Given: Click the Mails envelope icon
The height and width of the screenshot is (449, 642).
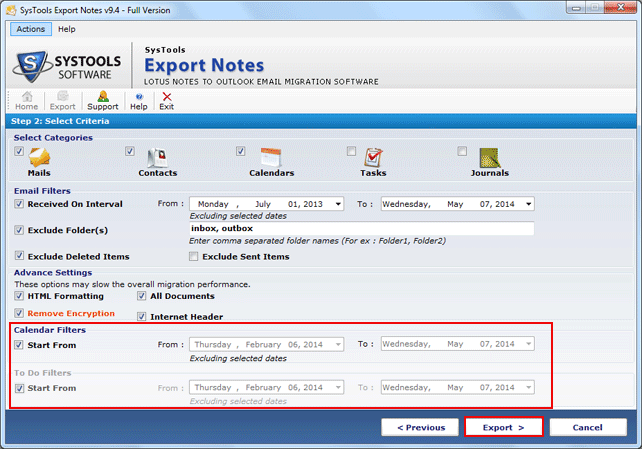Looking at the screenshot, I should 39,157.
